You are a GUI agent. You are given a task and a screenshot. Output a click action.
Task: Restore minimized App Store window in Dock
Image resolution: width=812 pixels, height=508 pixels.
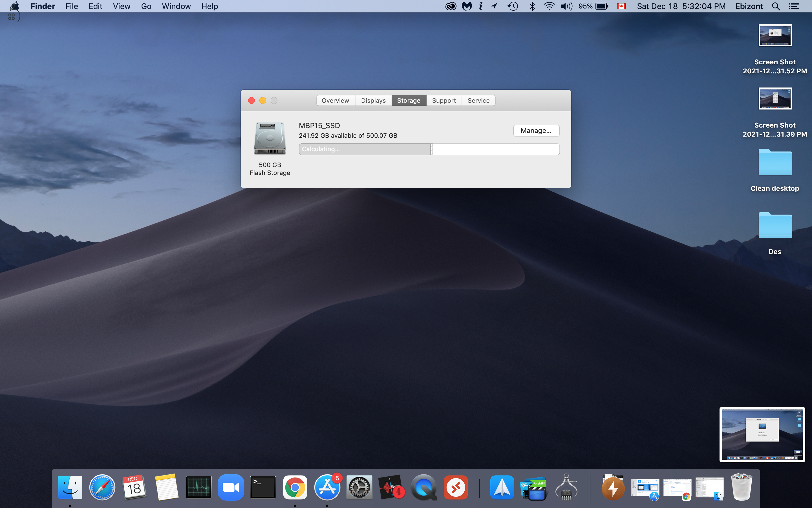tap(645, 489)
